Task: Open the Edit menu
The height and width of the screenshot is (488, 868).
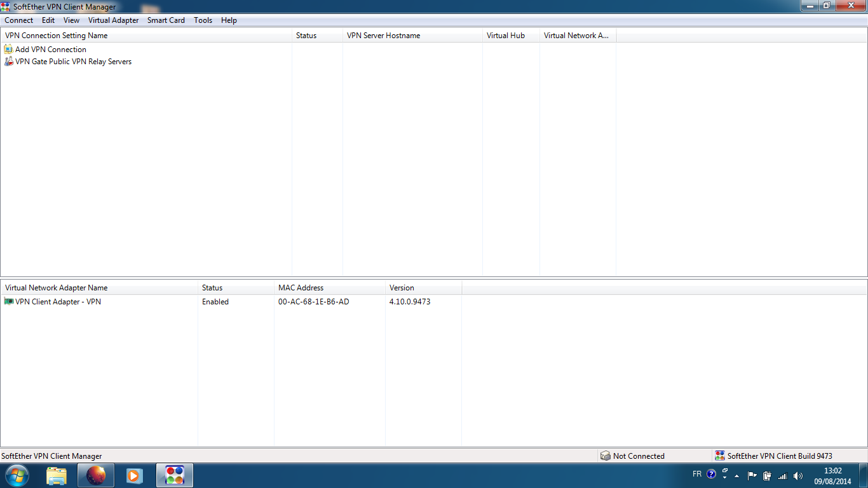Action: (48, 20)
